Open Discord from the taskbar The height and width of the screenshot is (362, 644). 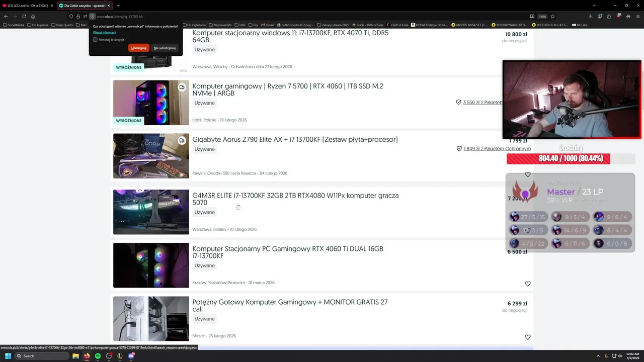[x=131, y=356]
